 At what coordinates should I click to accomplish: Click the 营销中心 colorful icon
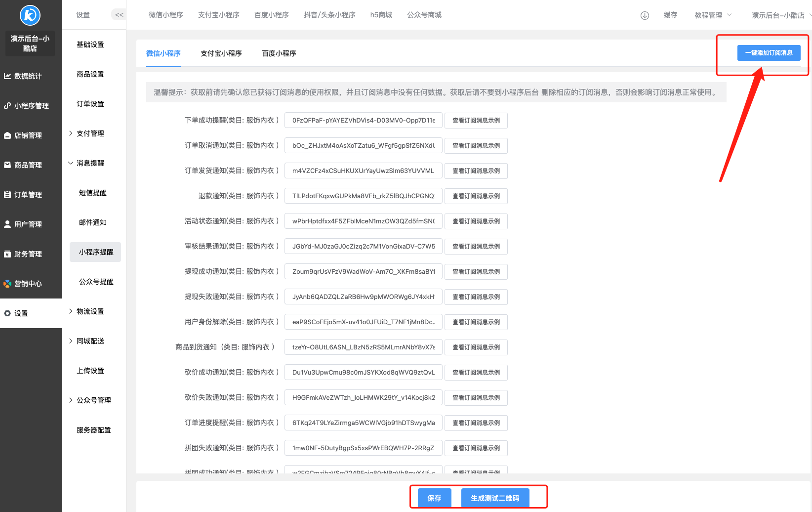coord(7,284)
